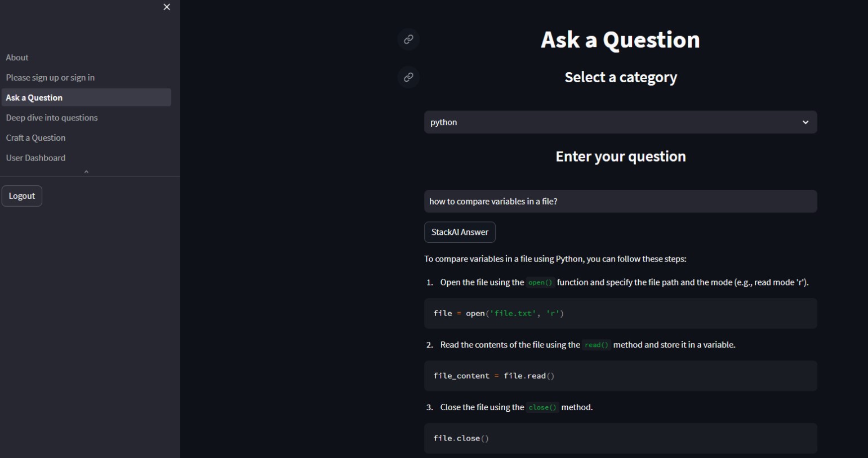This screenshot has width=868, height=458.
Task: Select Ask a Question in sidebar
Action: [86, 97]
